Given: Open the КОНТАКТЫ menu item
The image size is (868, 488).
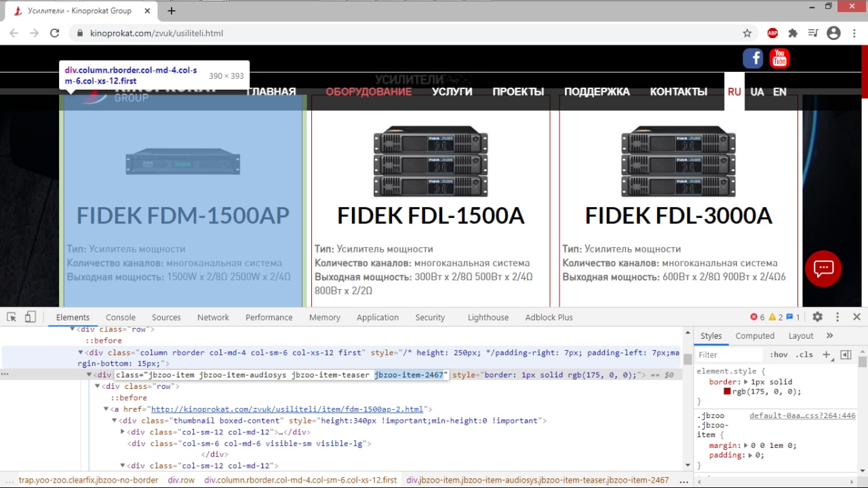Looking at the screenshot, I should [x=678, y=92].
